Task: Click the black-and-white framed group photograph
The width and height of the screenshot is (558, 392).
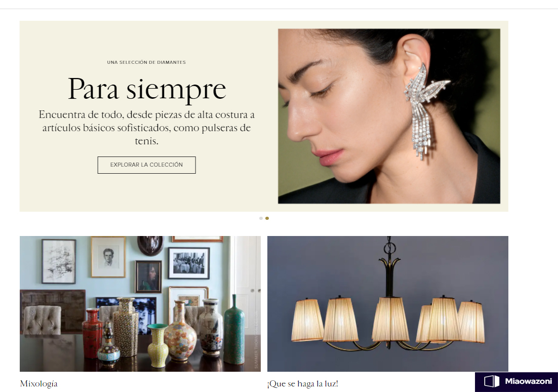Action: (x=188, y=263)
